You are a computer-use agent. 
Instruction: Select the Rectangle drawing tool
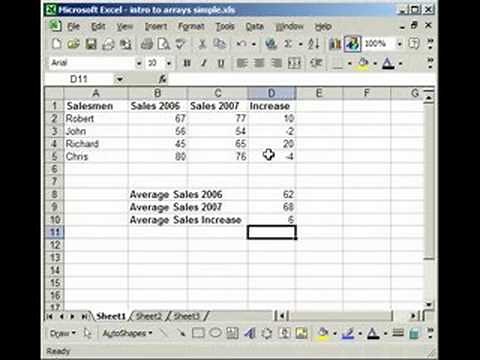(198, 333)
